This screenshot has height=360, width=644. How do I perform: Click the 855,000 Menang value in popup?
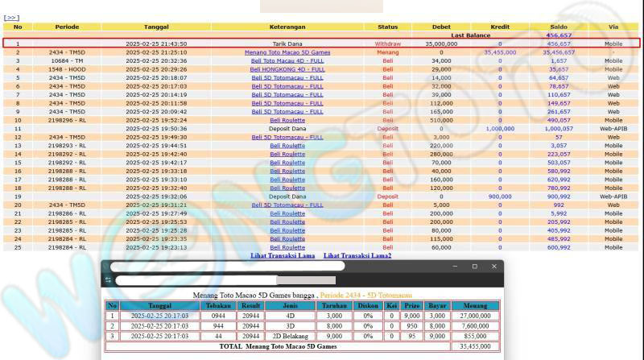click(475, 336)
